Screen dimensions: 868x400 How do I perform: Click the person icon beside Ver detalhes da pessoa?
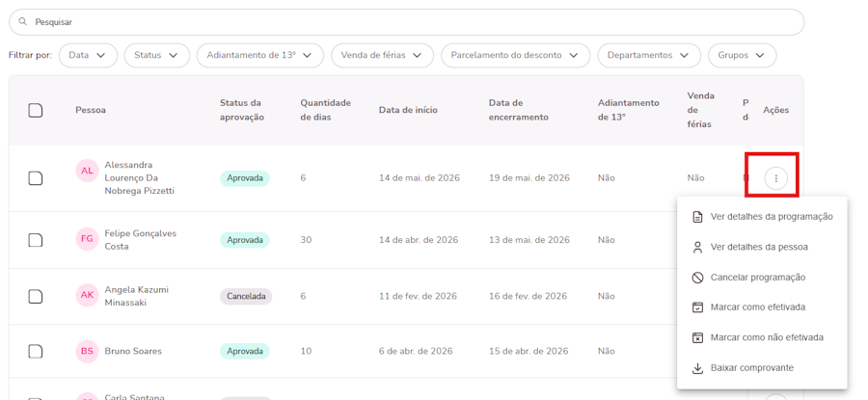(x=697, y=247)
